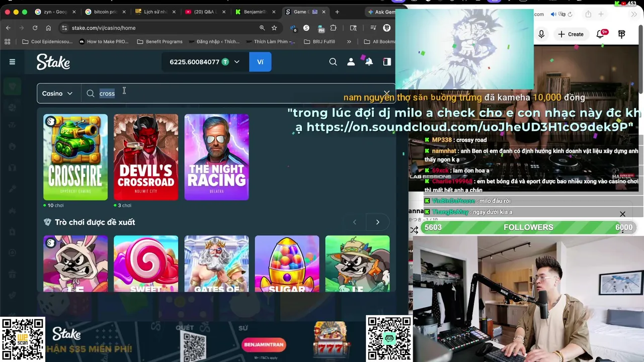Open Chrome media control icon
Viewport: 644px width, 362px height.
pos(373,28)
